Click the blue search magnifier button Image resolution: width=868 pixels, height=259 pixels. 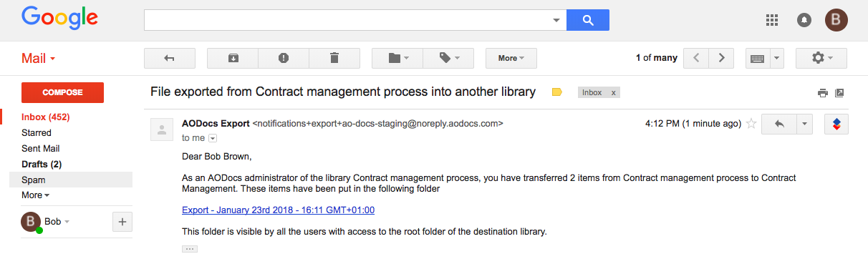click(588, 20)
